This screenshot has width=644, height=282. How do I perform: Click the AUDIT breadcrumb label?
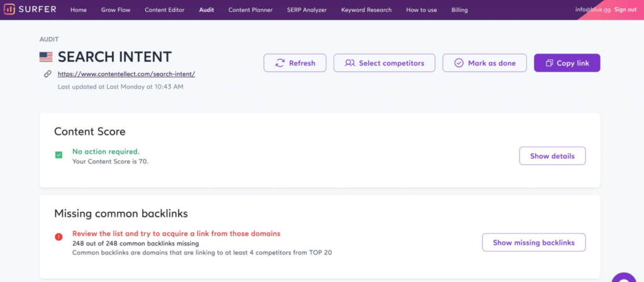[x=49, y=40]
